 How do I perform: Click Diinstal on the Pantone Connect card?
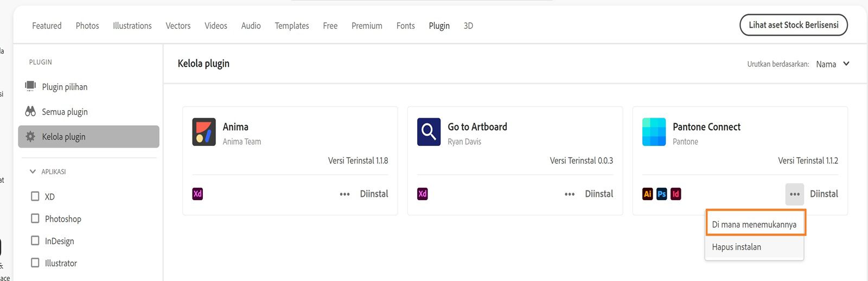click(x=824, y=194)
